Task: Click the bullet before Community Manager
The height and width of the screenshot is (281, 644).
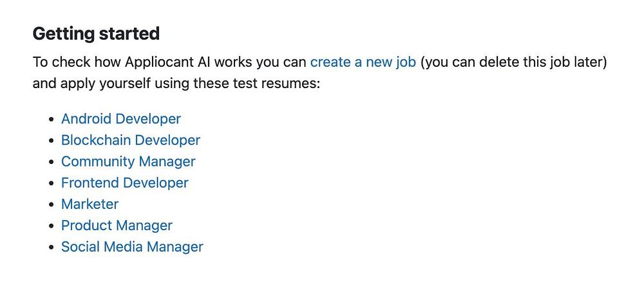Action: click(52, 163)
